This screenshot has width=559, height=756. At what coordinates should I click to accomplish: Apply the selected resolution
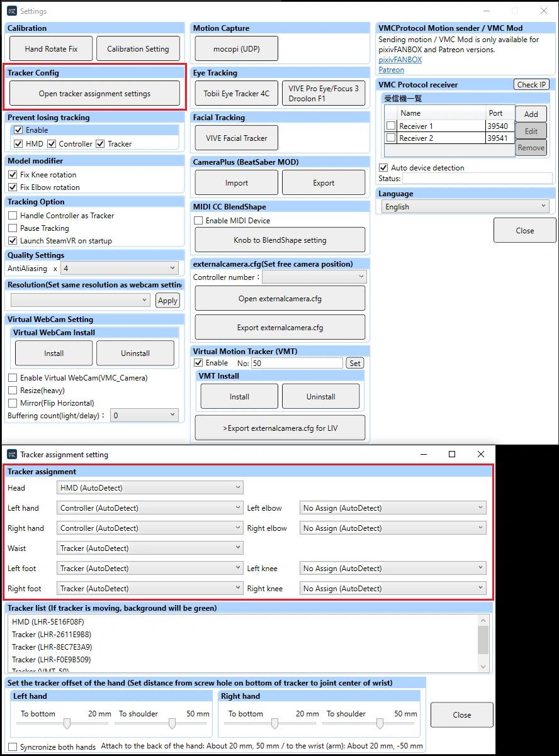(167, 300)
